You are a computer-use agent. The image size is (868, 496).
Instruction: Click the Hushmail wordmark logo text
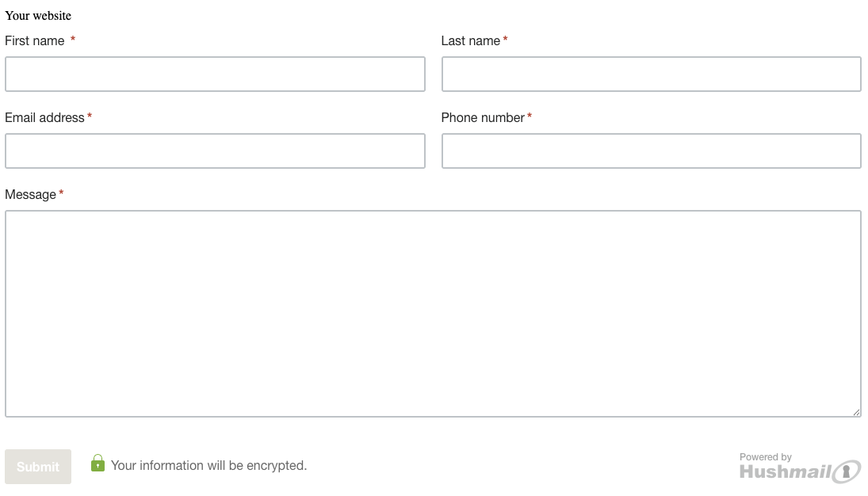click(x=786, y=471)
